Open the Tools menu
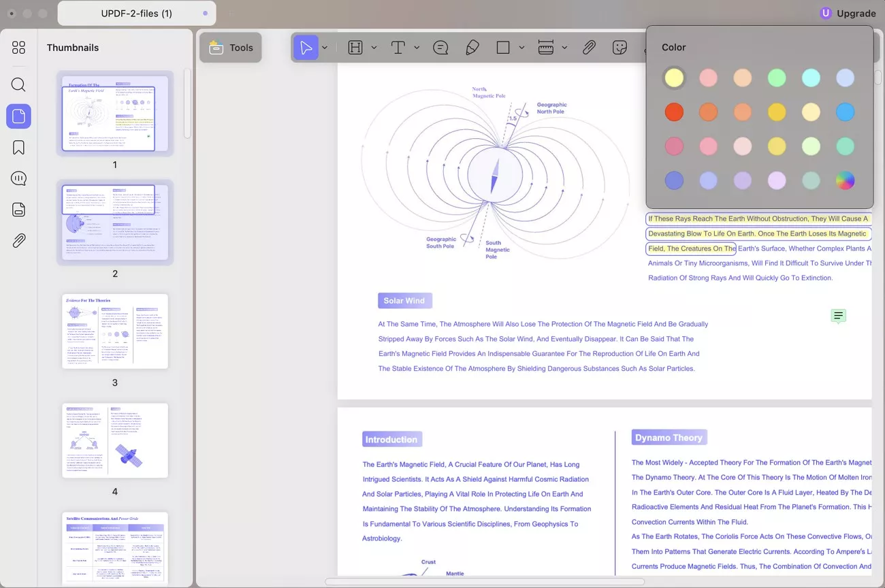The height and width of the screenshot is (588, 885). 230,47
